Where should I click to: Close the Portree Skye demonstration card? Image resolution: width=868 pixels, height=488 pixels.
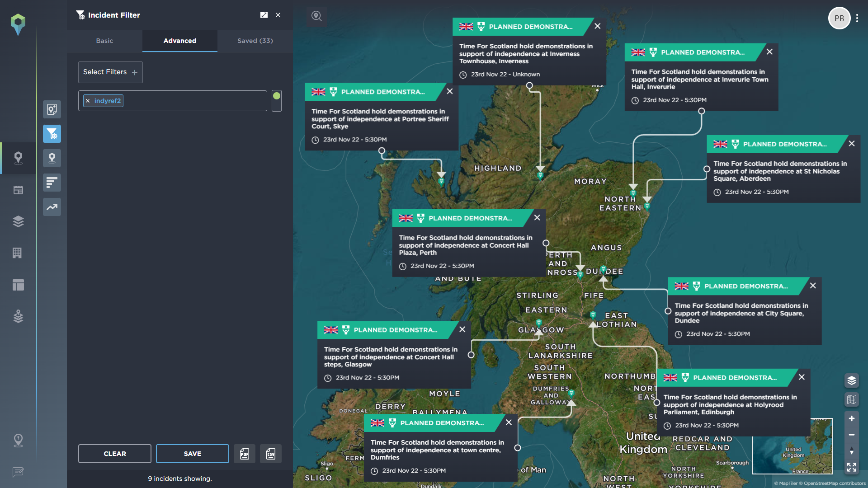click(450, 91)
